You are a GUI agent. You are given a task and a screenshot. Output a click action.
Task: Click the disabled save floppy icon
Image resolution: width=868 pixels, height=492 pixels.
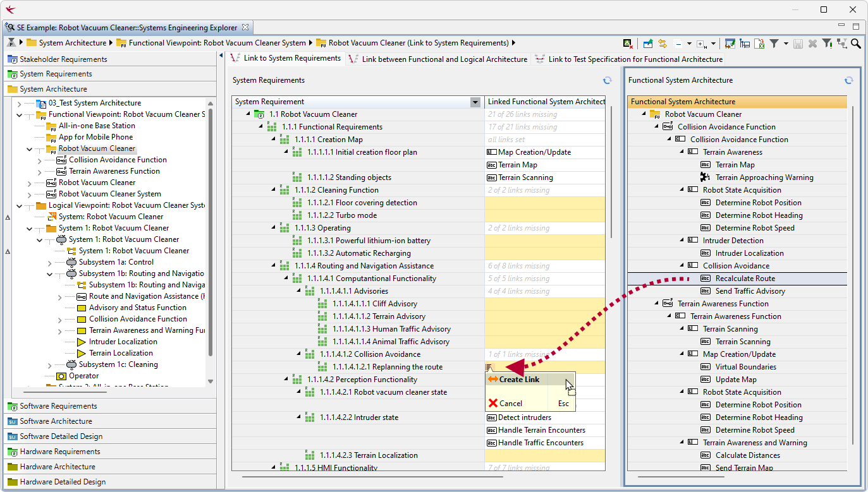point(798,44)
